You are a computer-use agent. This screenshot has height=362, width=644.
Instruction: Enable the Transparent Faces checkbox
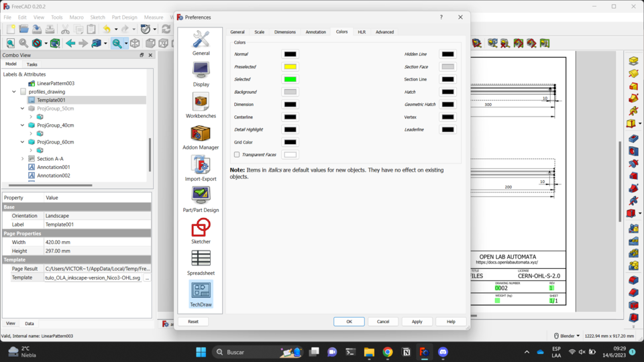237,155
